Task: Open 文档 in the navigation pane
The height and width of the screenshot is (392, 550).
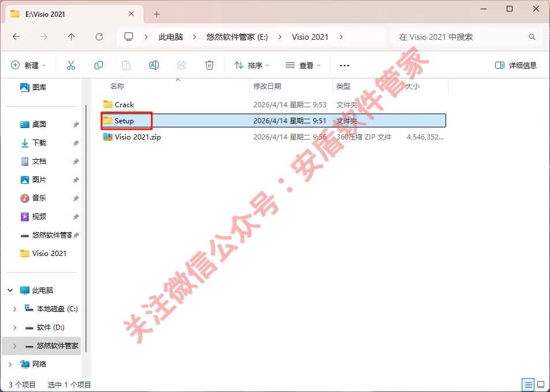Action: [x=39, y=161]
